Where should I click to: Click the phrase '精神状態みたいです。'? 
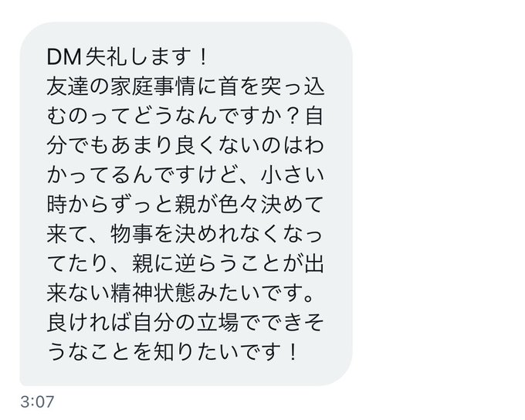pos(212,293)
